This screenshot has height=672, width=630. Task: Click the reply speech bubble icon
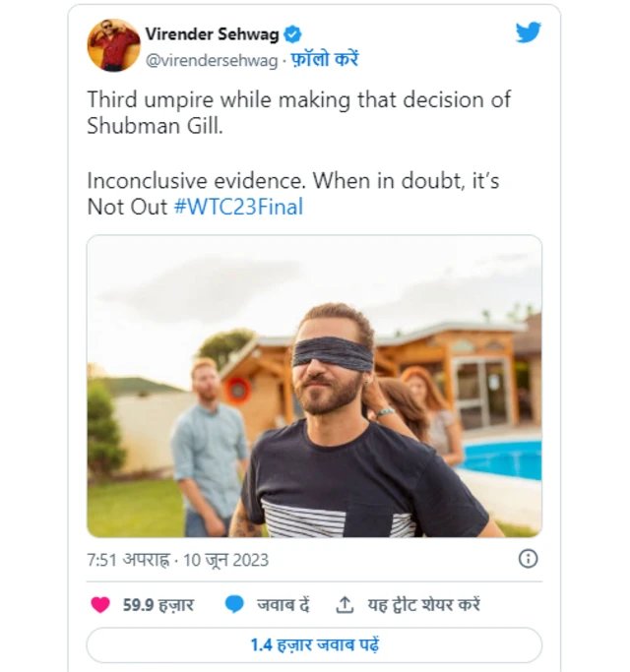(234, 605)
